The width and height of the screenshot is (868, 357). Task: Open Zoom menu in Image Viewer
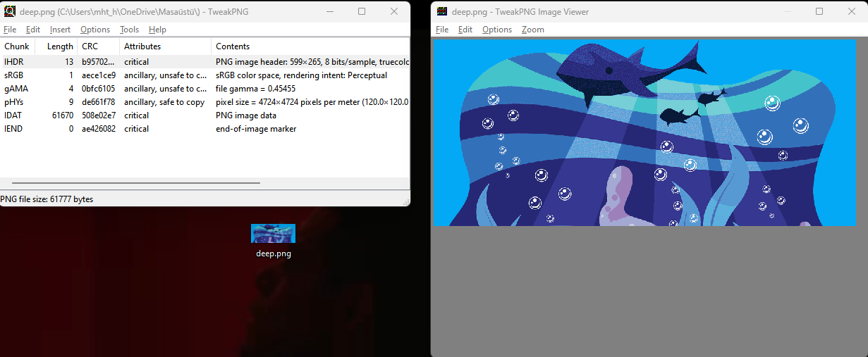point(533,30)
